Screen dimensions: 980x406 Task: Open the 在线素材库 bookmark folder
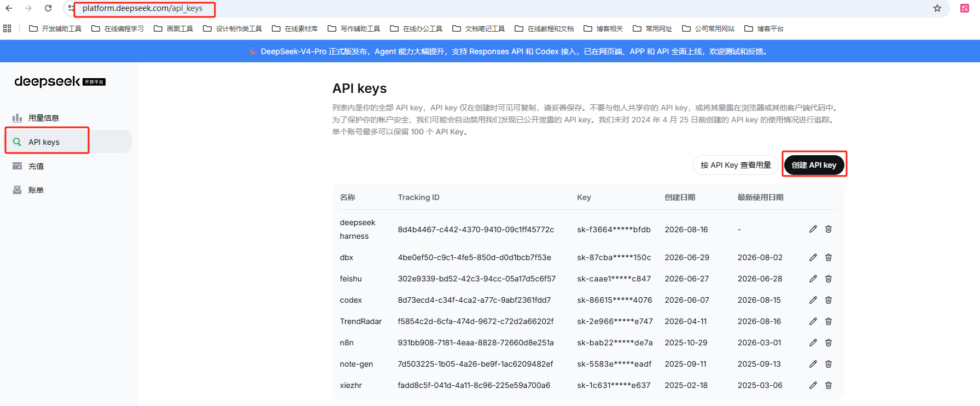(295, 28)
